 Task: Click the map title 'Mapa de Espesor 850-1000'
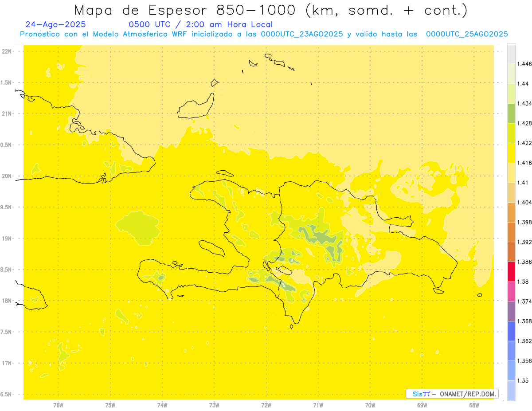[187, 10]
